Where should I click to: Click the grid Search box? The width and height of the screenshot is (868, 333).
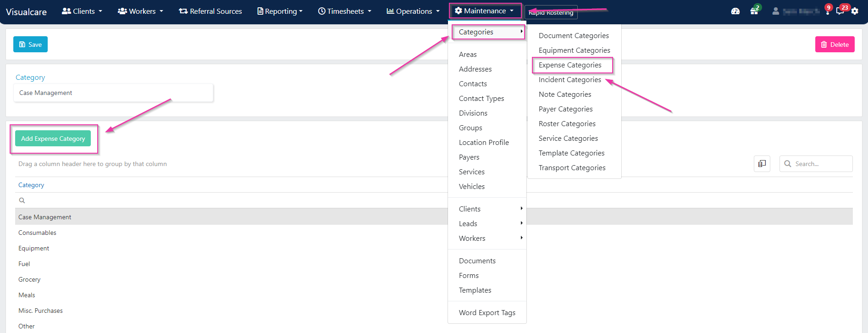point(816,164)
